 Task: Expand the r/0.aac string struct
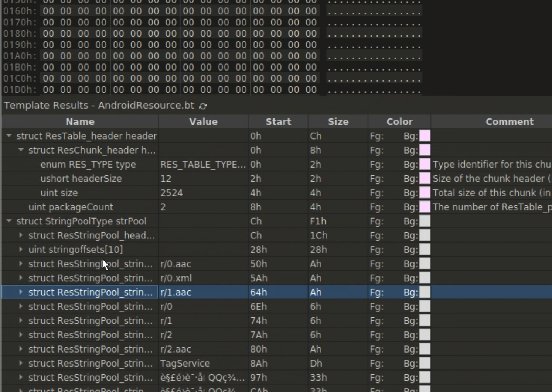click(x=21, y=264)
